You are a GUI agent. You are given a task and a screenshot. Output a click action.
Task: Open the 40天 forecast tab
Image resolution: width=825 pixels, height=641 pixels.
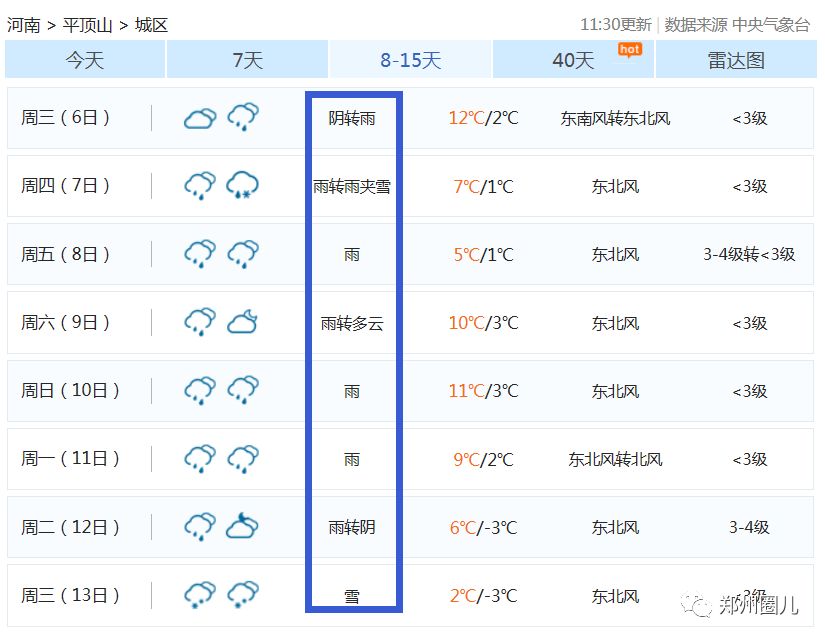coord(573,60)
